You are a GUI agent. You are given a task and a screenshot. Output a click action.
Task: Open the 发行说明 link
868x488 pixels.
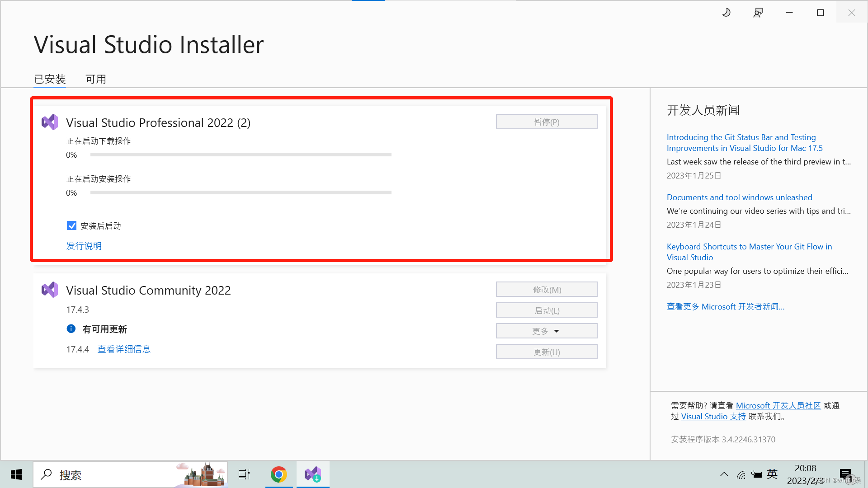pos(84,246)
